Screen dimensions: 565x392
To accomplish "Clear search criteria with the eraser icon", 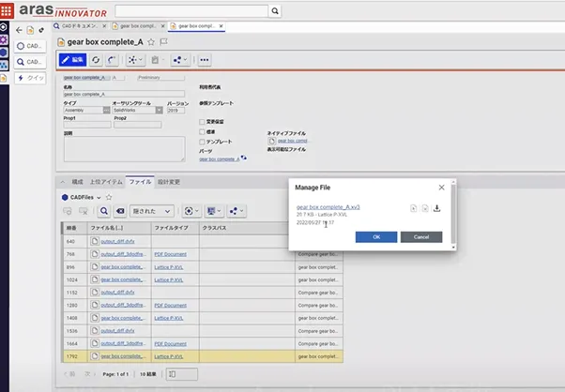I will pyautogui.click(x=120, y=211).
